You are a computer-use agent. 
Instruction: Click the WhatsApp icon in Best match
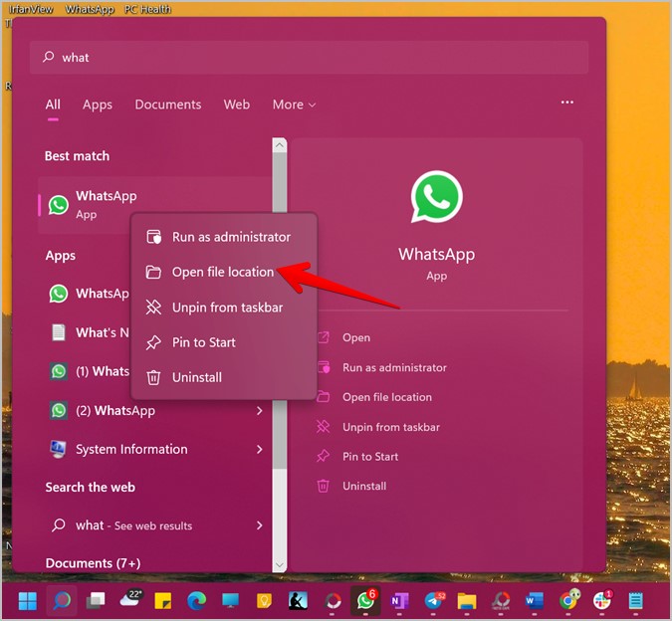59,205
